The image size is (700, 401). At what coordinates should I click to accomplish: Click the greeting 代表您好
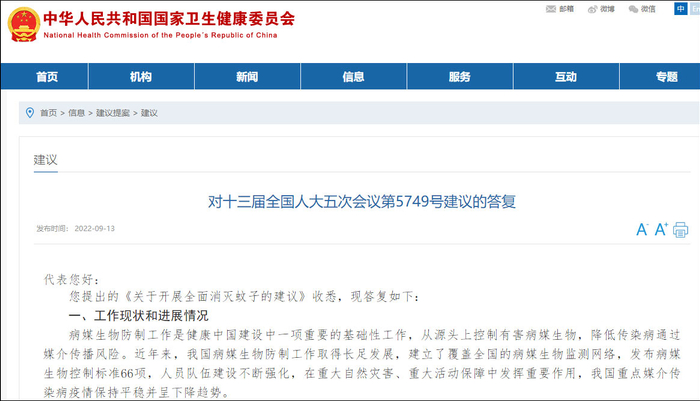coord(71,280)
